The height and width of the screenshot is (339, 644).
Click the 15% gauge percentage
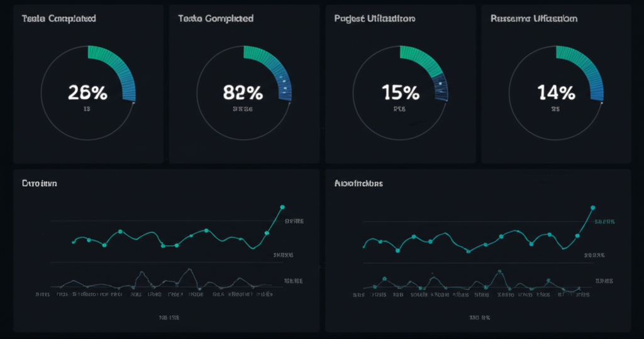pos(401,92)
